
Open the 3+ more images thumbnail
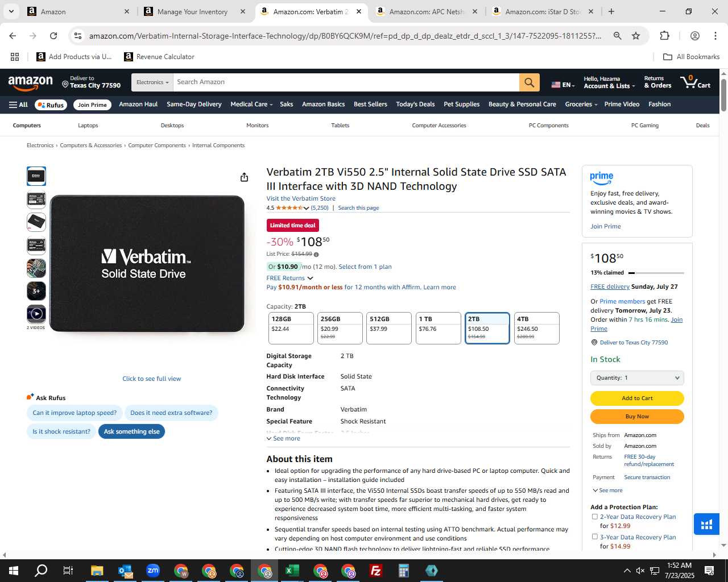36,291
